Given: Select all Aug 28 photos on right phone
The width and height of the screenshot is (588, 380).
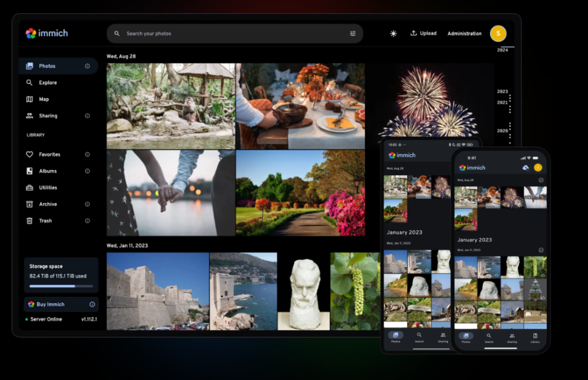Looking at the screenshot, I should coord(541,181).
